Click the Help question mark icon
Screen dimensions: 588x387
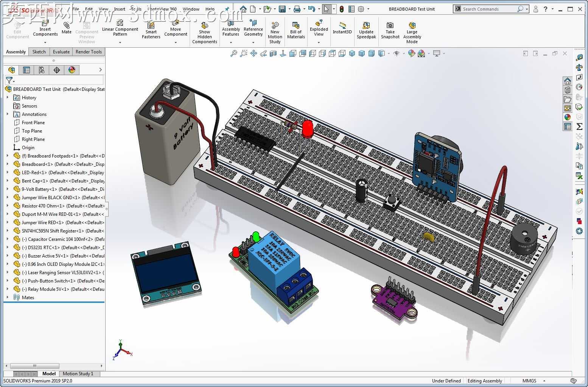545,9
